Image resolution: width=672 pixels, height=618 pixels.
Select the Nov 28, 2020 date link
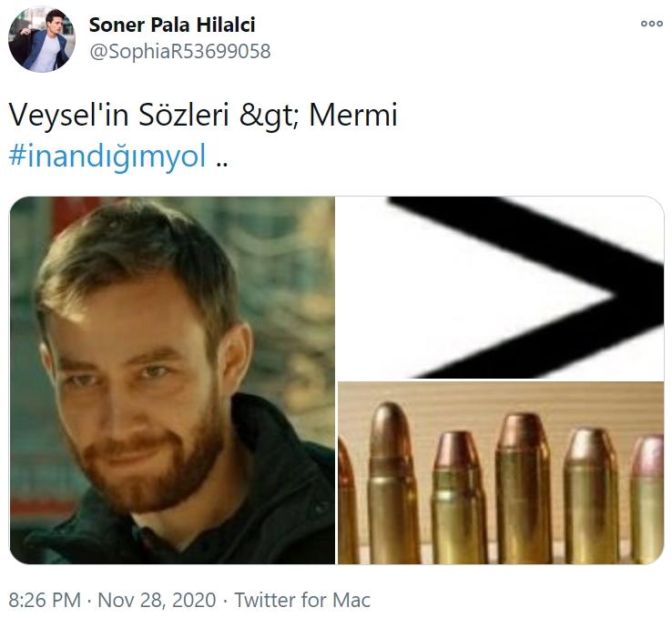coord(157,600)
